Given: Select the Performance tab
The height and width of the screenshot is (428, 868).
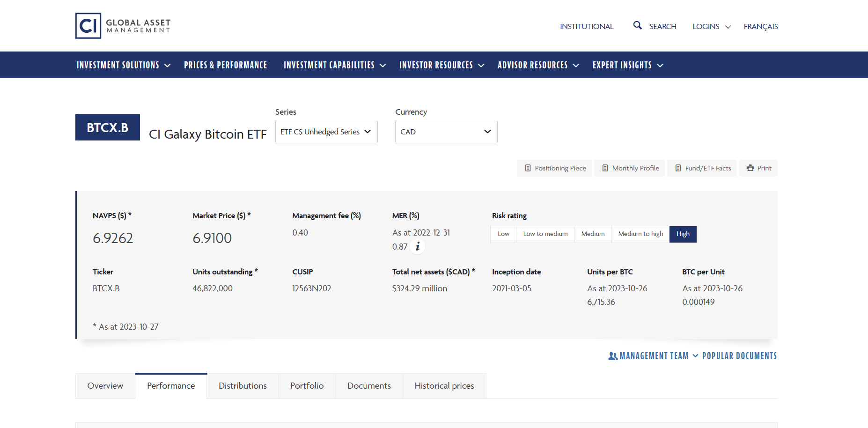Looking at the screenshot, I should (x=171, y=386).
